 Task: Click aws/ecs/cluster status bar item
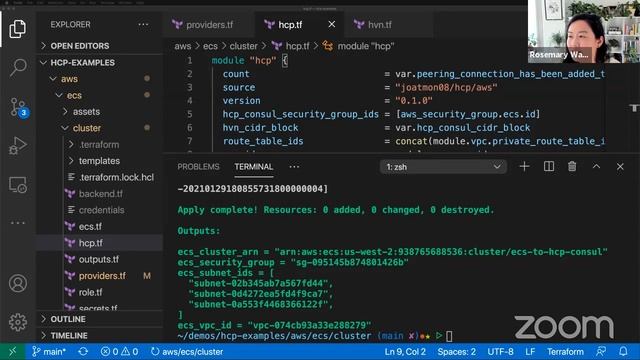[x=187, y=351]
